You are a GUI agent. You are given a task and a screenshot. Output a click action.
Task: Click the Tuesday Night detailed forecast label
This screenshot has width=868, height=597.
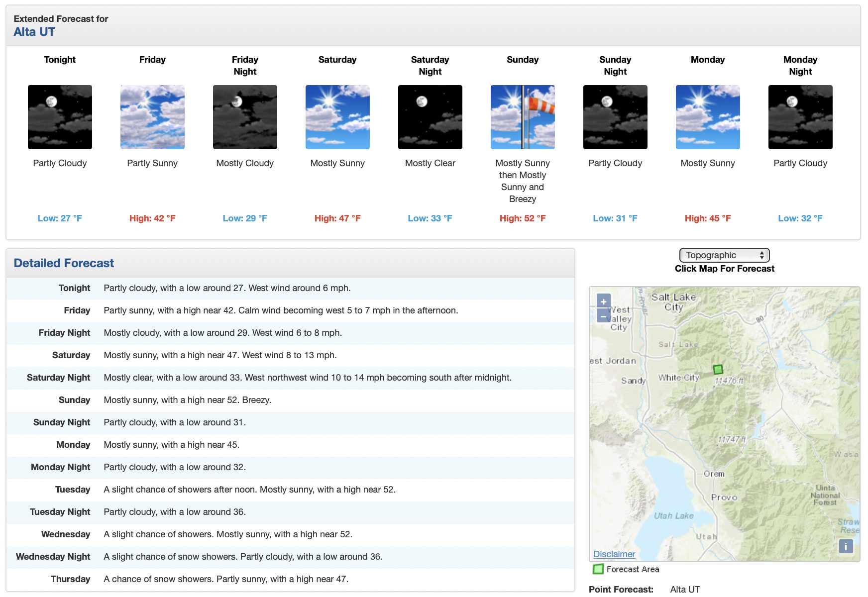pyautogui.click(x=60, y=512)
